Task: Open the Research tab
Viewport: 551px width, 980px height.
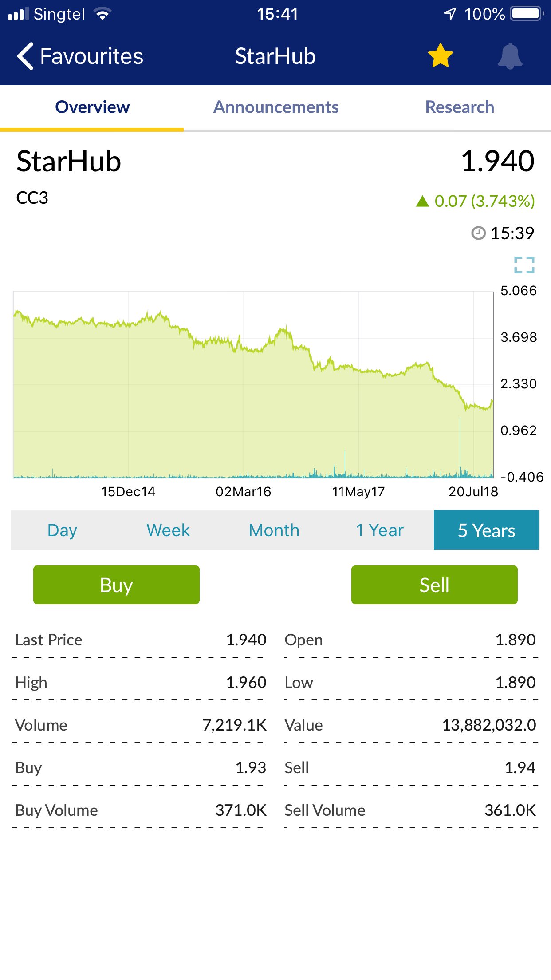Action: [460, 107]
